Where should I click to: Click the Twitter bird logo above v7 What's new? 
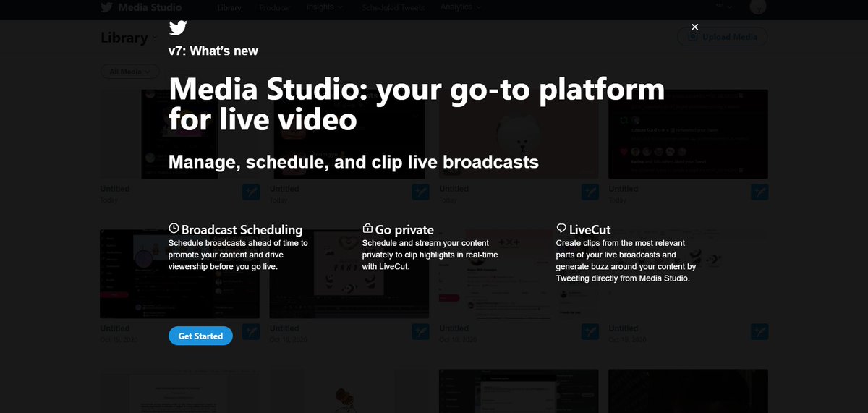click(178, 27)
